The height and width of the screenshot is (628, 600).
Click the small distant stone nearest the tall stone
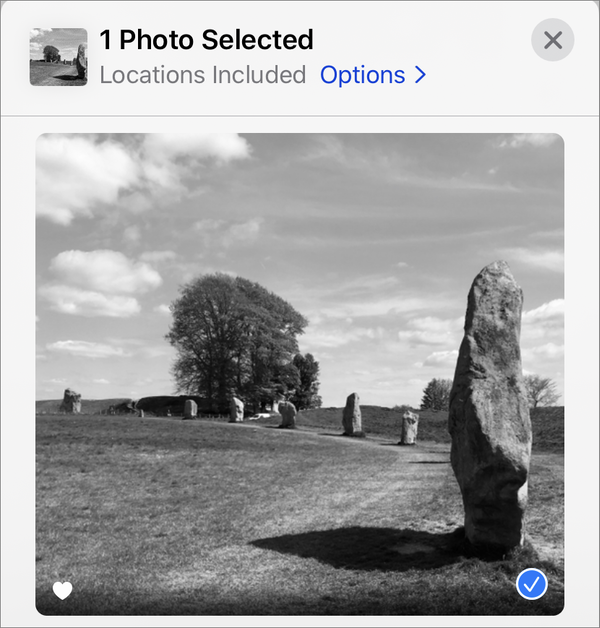tap(409, 427)
